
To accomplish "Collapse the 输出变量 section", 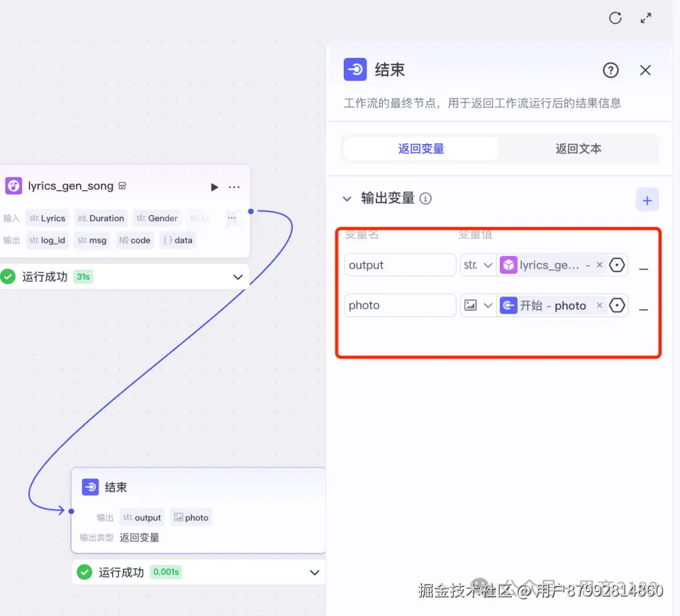I will (x=347, y=199).
